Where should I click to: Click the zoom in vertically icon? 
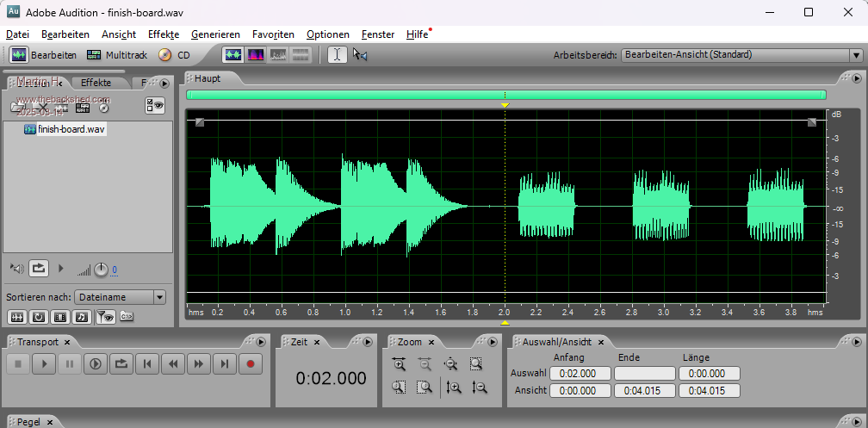click(x=454, y=388)
